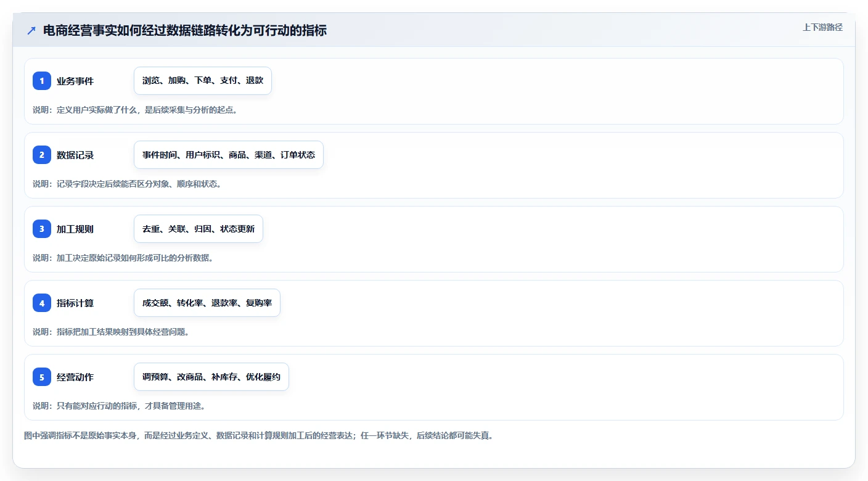Image resolution: width=868 pixels, height=481 pixels.
Task: Select the 业务事件 step label
Action: (75, 81)
